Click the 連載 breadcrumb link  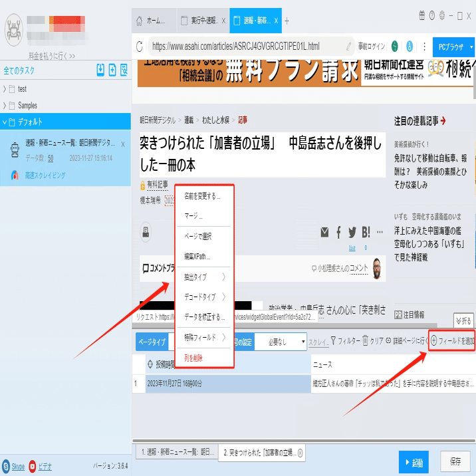pyautogui.click(x=189, y=120)
